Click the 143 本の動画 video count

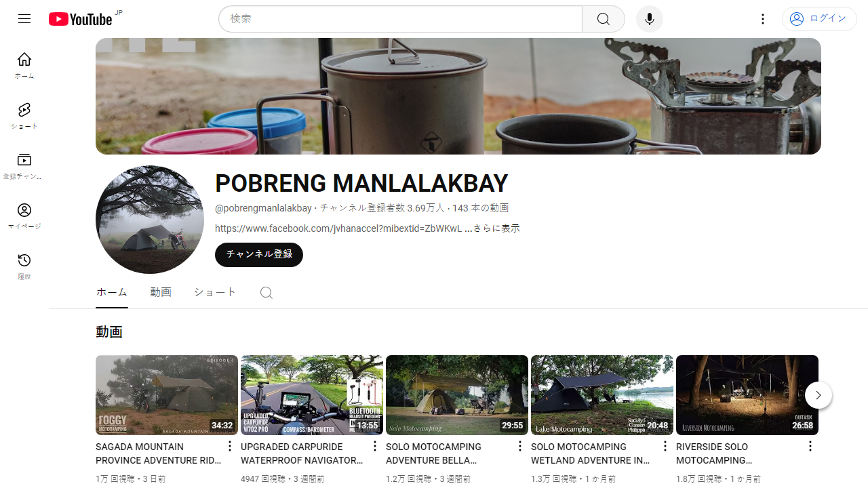(x=481, y=208)
